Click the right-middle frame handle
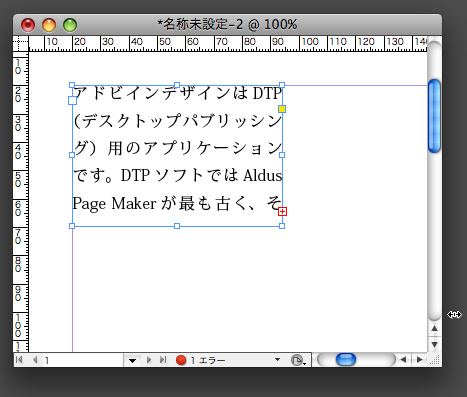Screen dimensions: 467x397 282,155
